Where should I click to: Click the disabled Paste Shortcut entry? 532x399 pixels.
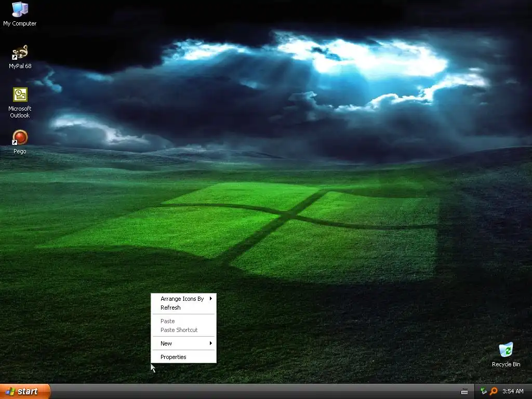(x=183, y=330)
